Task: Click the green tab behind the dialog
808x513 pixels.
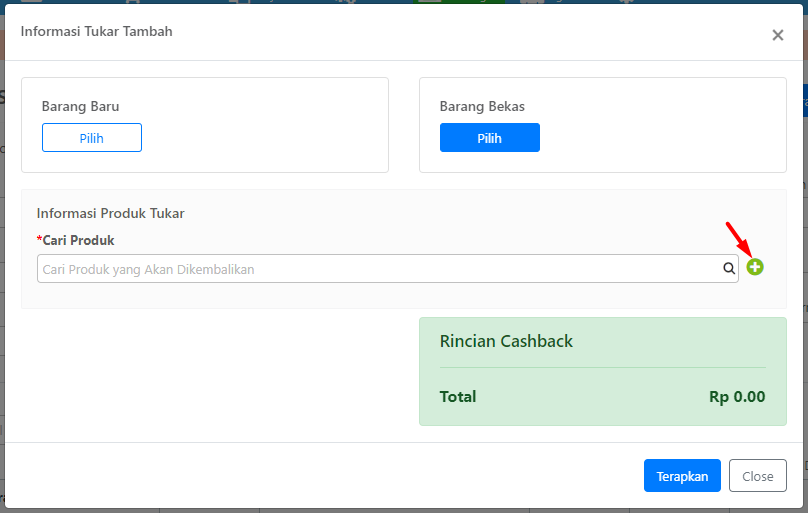Action: tap(459, 2)
